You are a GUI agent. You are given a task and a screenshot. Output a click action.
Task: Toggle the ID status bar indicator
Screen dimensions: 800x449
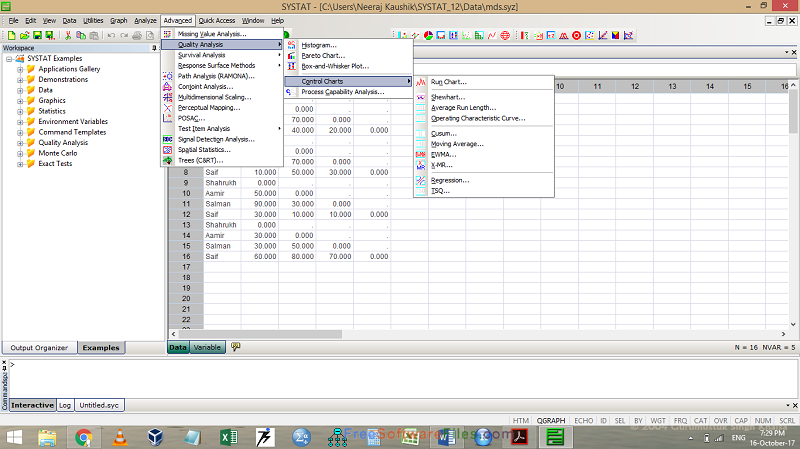pyautogui.click(x=604, y=420)
